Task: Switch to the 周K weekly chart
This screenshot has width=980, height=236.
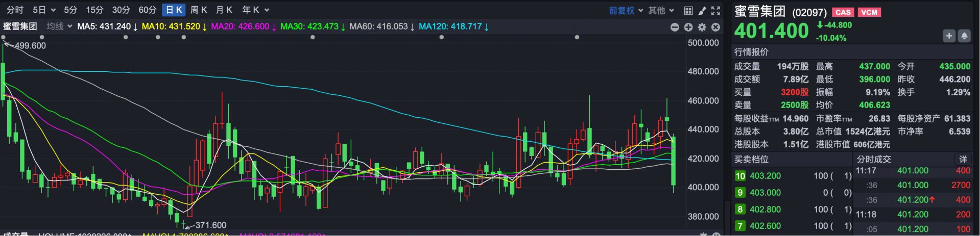Action: click(199, 10)
